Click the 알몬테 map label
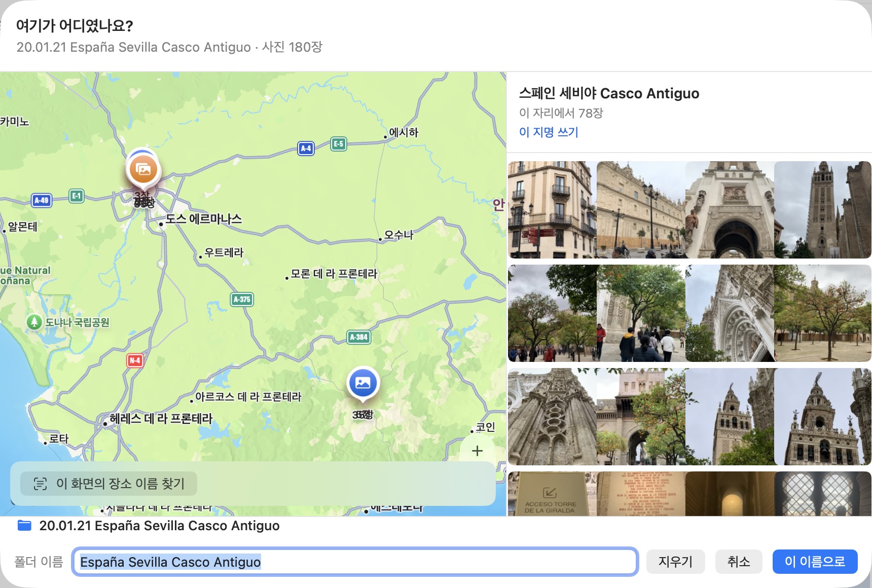872x588 pixels. tap(23, 227)
